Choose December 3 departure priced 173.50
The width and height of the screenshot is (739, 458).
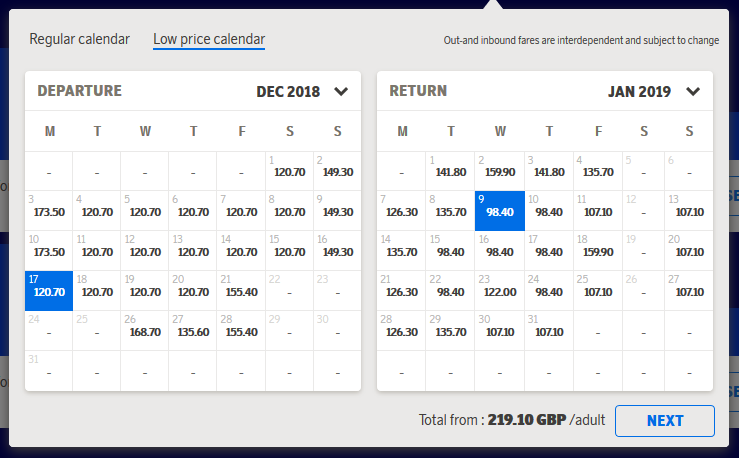(x=49, y=211)
